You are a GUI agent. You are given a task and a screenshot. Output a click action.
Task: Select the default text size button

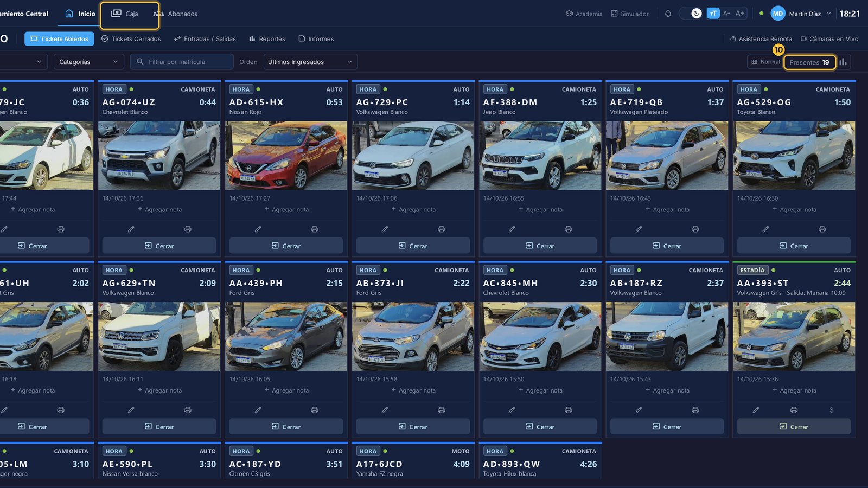[713, 14]
